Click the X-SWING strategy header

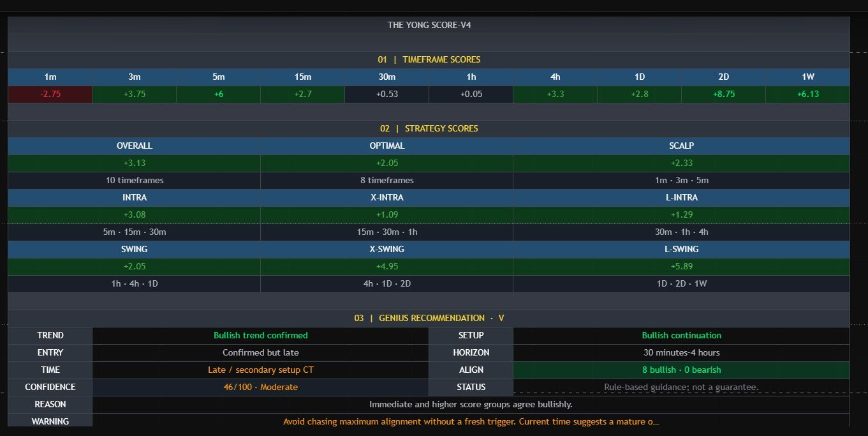(x=386, y=249)
